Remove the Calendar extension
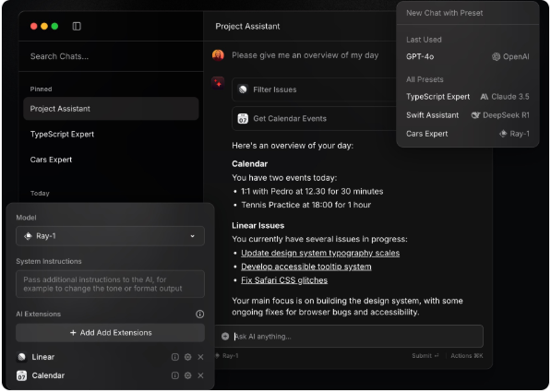 click(200, 375)
